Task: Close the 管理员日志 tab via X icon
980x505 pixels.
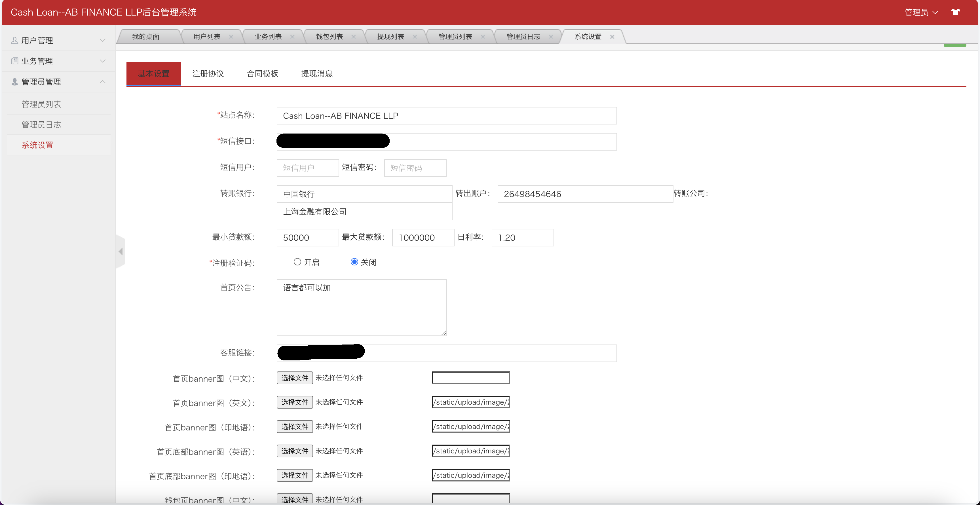Action: coord(550,37)
